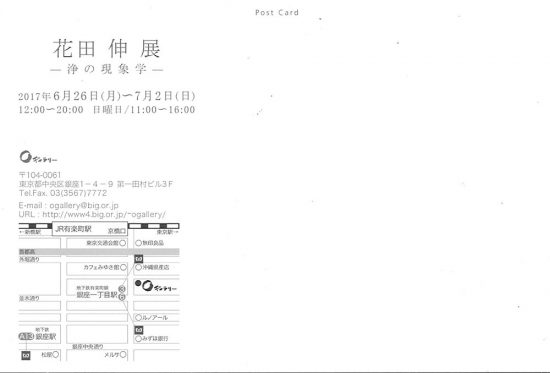Select the circle marker next to カフェみゆき館
The width and height of the screenshot is (550, 373).
click(x=123, y=267)
